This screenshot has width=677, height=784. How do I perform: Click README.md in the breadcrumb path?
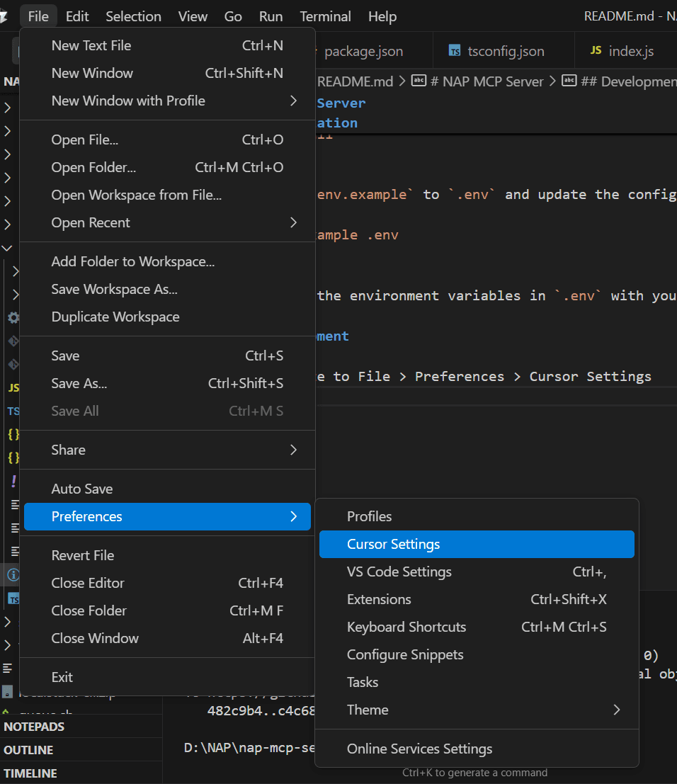coord(355,81)
